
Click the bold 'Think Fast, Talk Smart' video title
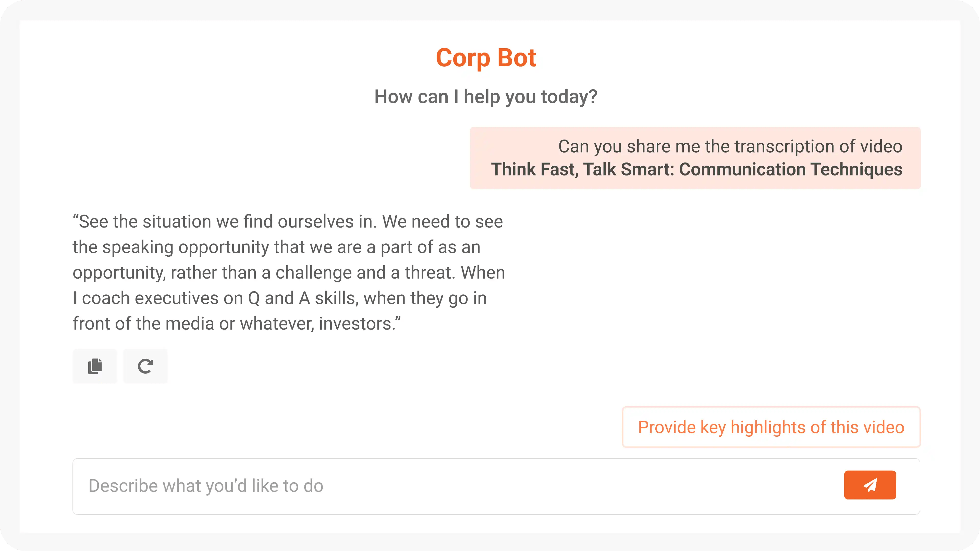point(696,169)
